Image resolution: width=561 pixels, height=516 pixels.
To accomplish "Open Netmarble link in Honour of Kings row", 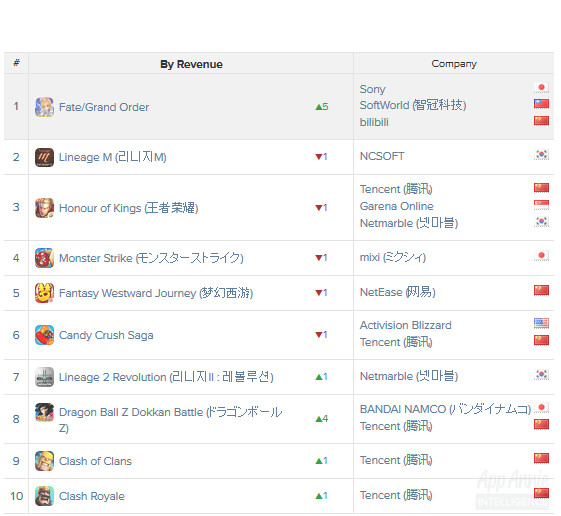I will [x=409, y=223].
